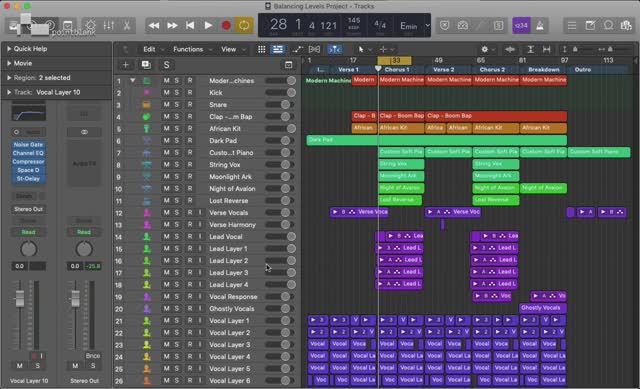Viewport: 640px width, 389px height.
Task: Toggle Cycle mode on or off
Action: coord(244,25)
